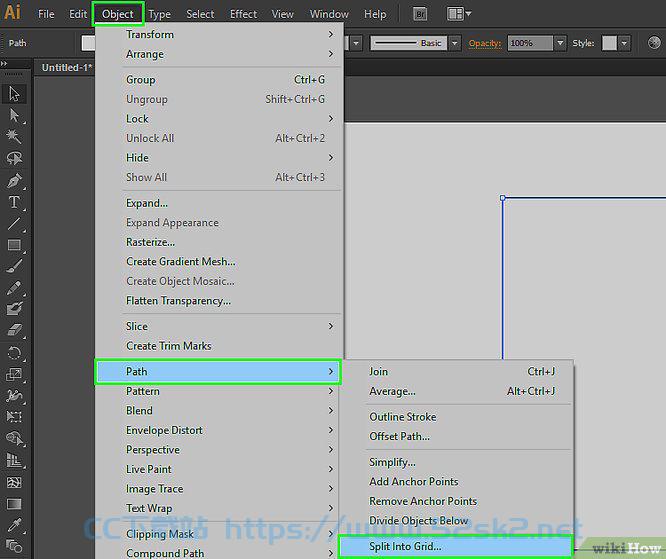
Task: Open the File menu
Action: click(x=46, y=14)
